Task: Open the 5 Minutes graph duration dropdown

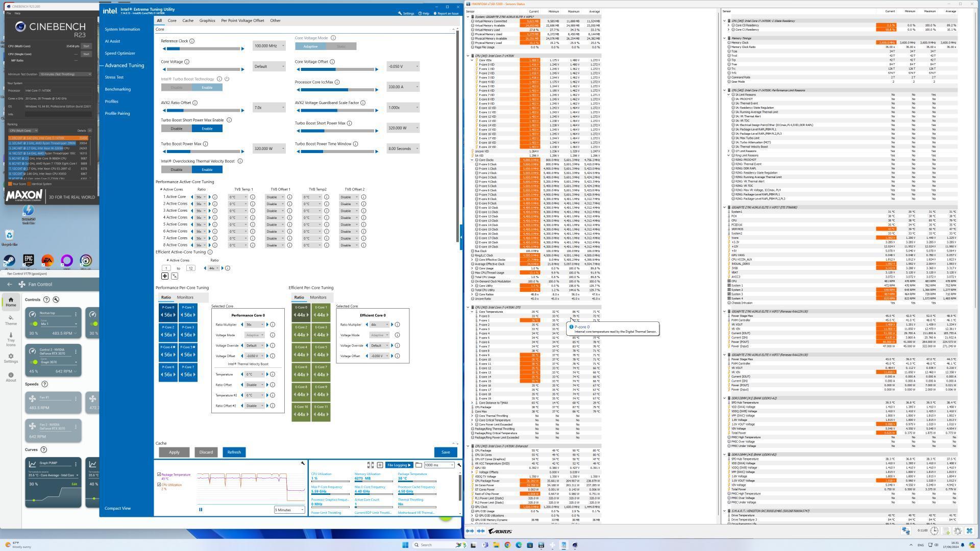Action: tap(290, 510)
